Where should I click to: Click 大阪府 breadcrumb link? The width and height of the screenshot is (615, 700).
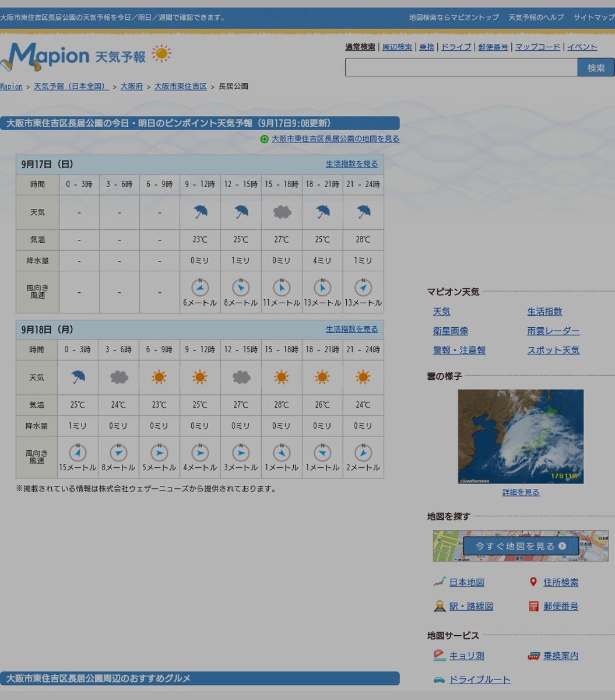click(132, 86)
